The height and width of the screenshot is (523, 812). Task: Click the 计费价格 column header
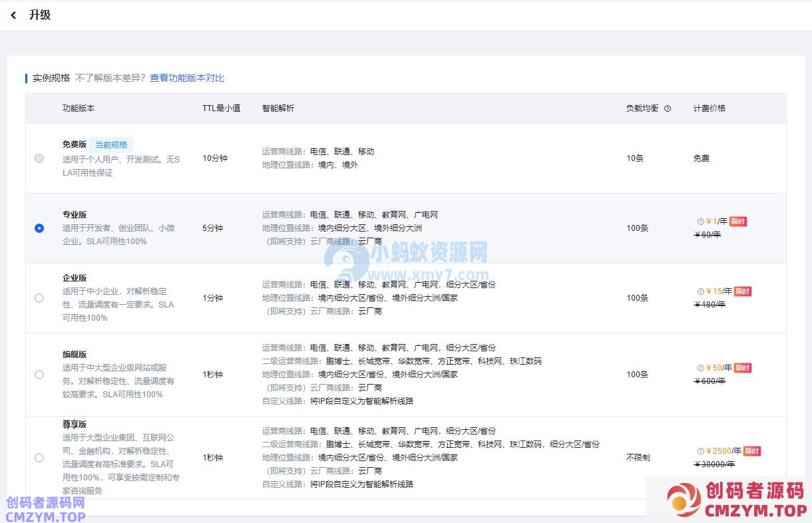point(710,108)
